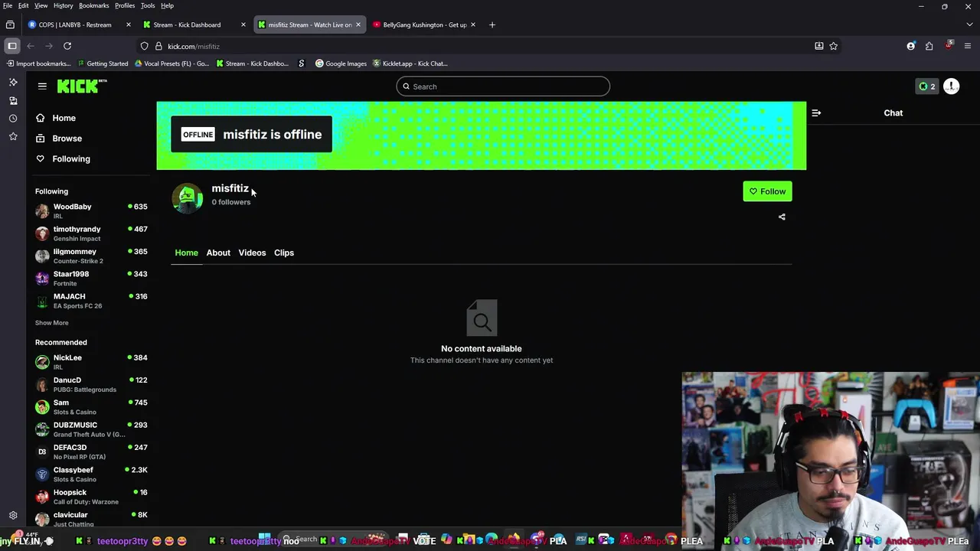Viewport: 980px width, 551px height.
Task: Expand Show More under Following
Action: click(x=51, y=322)
